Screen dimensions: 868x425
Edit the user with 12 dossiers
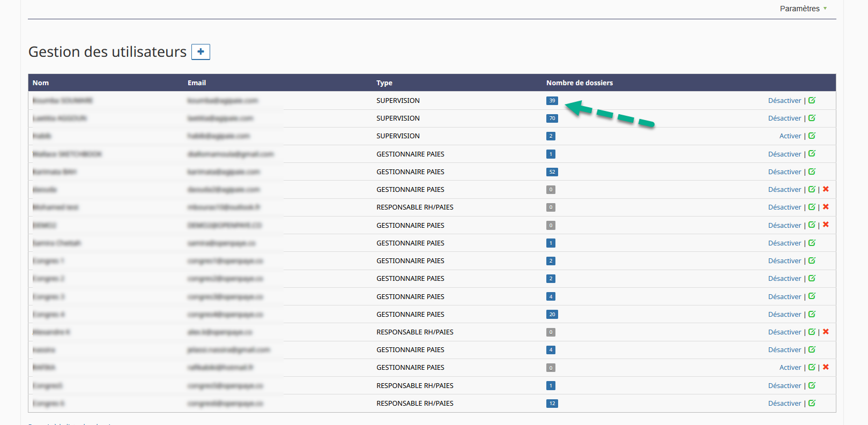812,403
